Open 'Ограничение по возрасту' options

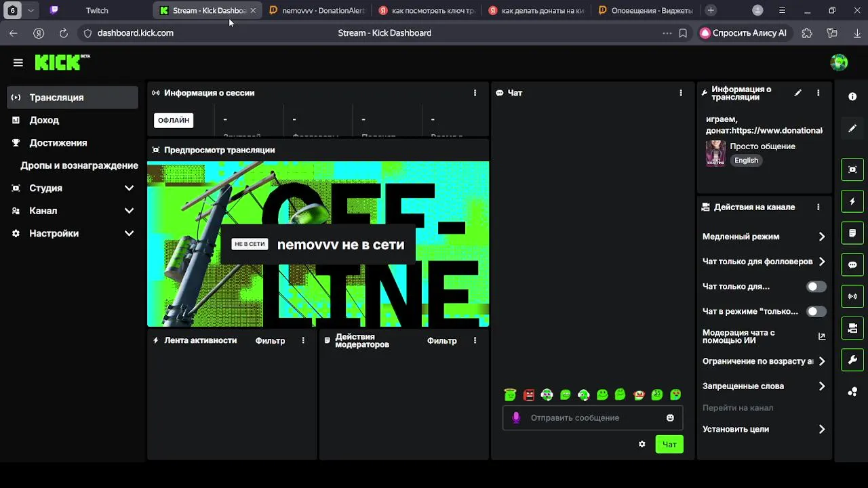coord(764,361)
